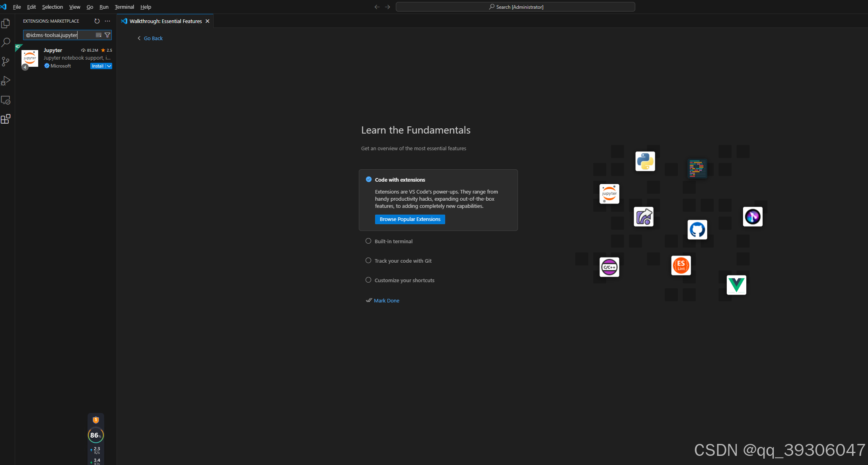The width and height of the screenshot is (868, 465).
Task: Open Views and More Actions ellipsis
Action: 107,21
